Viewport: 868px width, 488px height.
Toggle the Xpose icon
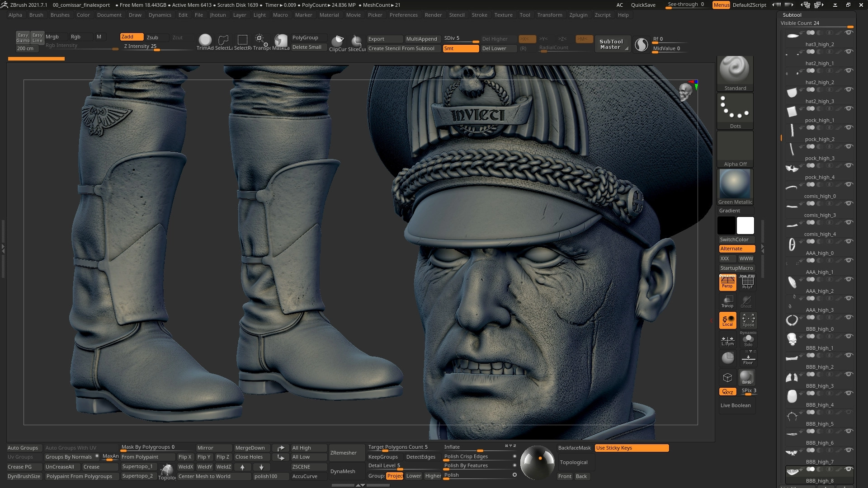click(748, 320)
